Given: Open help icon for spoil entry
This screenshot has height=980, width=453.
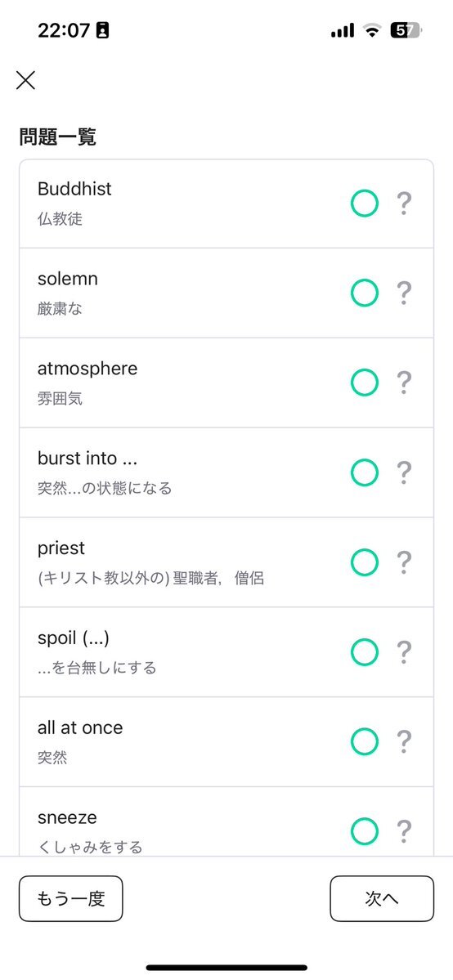Looking at the screenshot, I should coord(405,652).
